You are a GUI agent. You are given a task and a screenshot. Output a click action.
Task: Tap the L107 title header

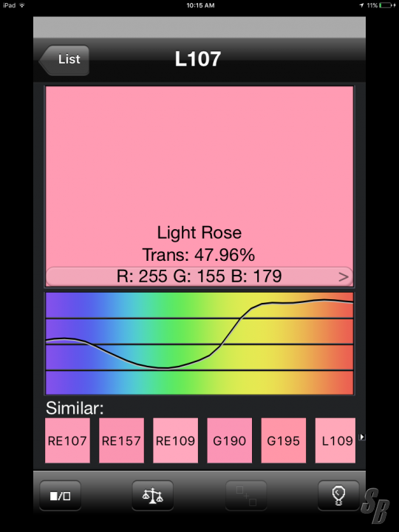[198, 59]
